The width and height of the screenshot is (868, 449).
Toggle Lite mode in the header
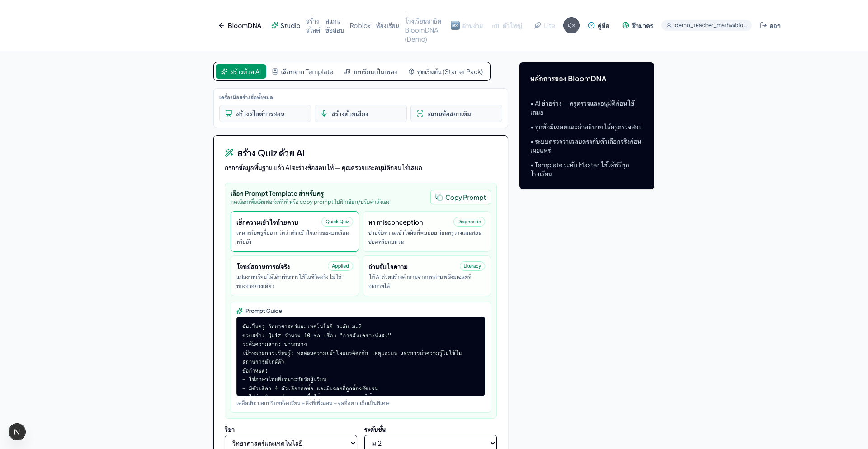[x=544, y=25]
